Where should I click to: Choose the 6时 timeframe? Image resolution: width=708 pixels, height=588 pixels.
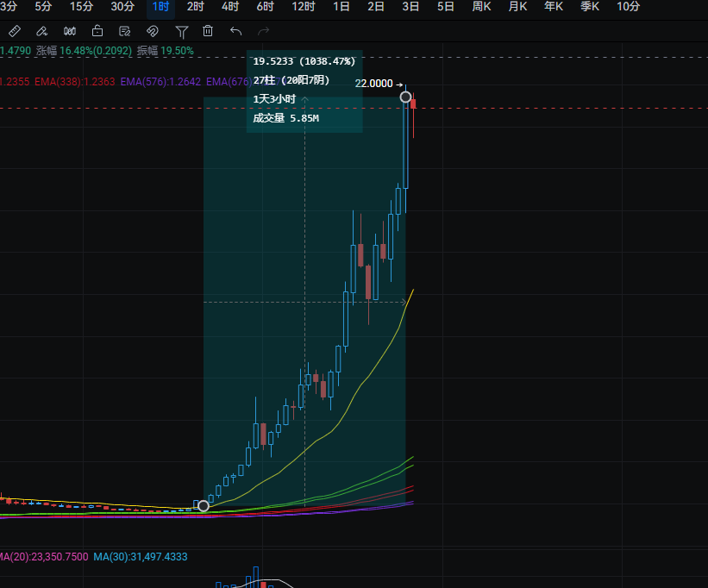coord(265,6)
